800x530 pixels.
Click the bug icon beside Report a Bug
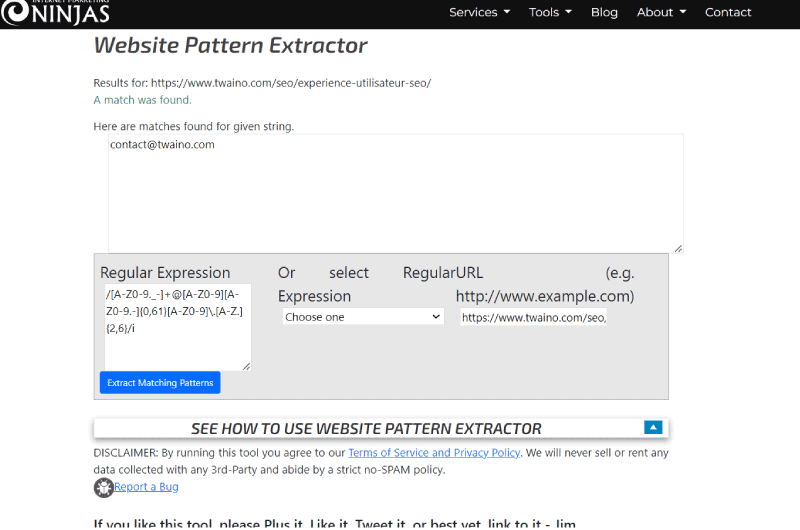[104, 488]
